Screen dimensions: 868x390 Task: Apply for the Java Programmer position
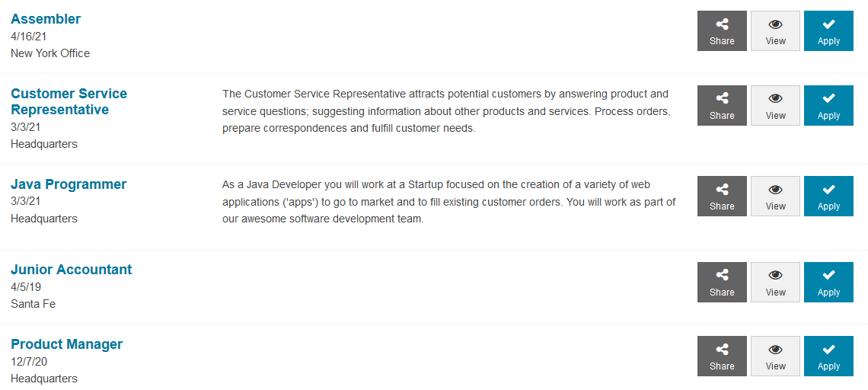click(828, 197)
